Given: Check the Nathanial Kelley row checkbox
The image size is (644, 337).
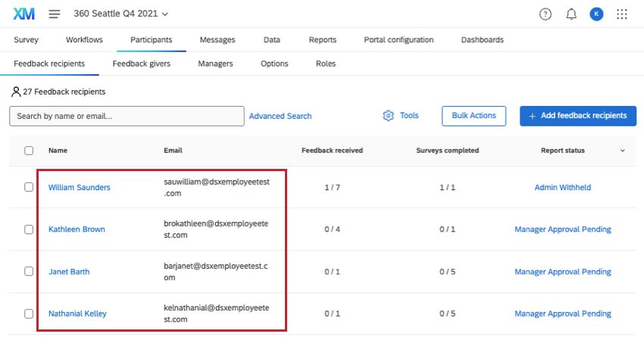Looking at the screenshot, I should pos(29,314).
